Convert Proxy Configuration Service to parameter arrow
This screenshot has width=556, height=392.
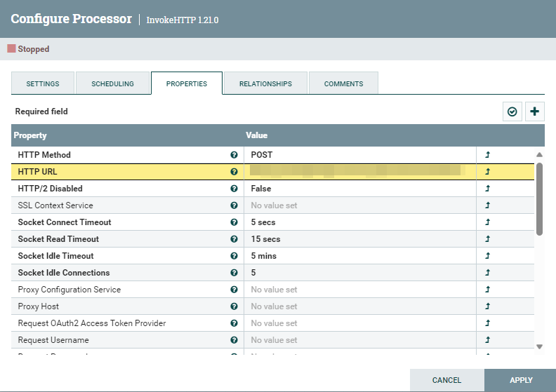tap(488, 290)
